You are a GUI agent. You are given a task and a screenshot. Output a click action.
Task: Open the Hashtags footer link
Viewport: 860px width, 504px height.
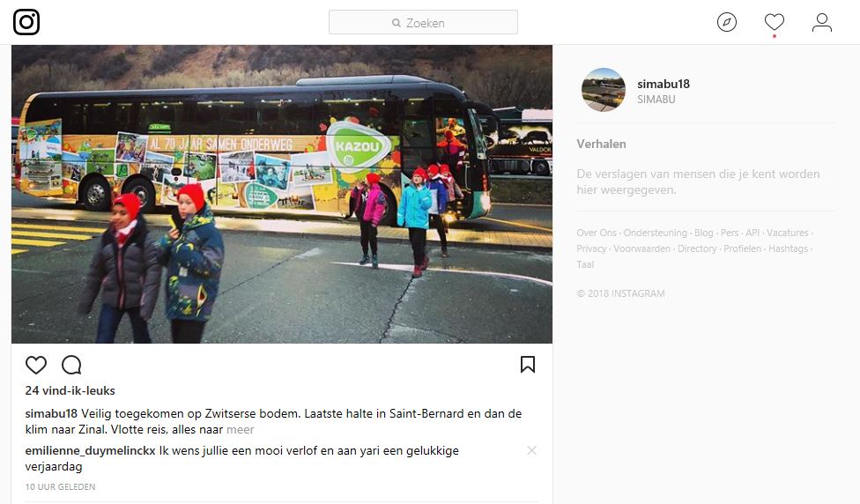tap(788, 248)
